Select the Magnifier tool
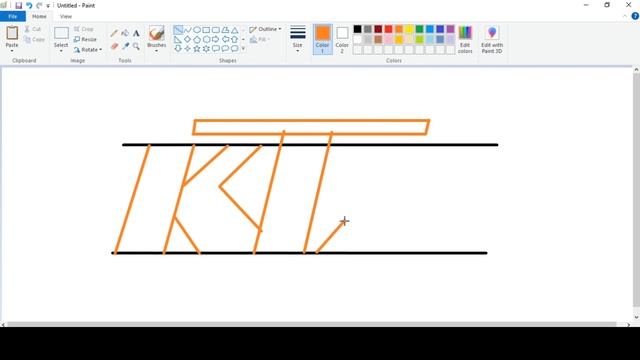The height and width of the screenshot is (360, 640). pos(136,46)
